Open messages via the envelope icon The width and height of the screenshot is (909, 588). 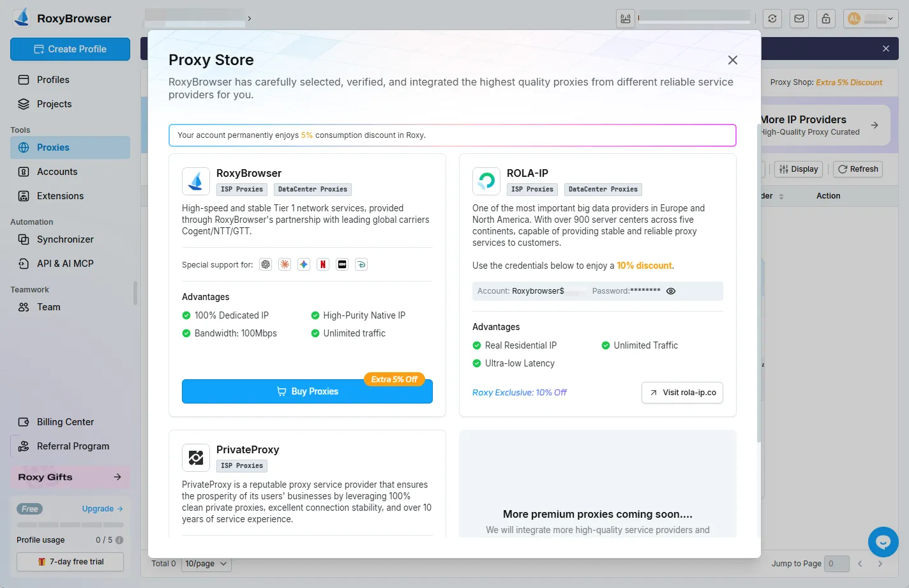799,19
